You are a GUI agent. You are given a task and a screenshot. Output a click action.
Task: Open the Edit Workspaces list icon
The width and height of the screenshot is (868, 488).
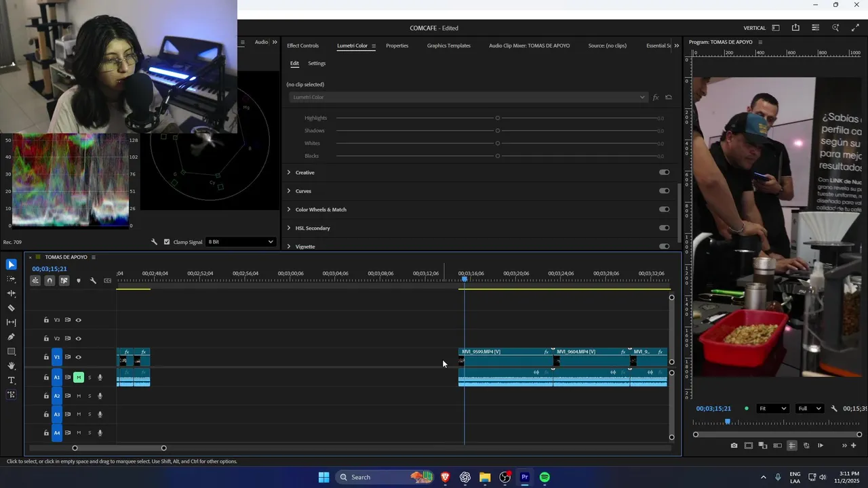[815, 28]
